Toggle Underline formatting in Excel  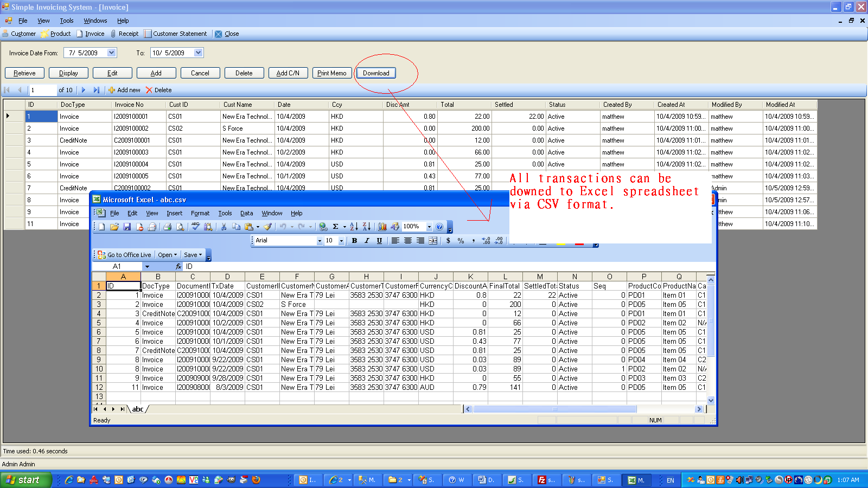tap(379, 241)
